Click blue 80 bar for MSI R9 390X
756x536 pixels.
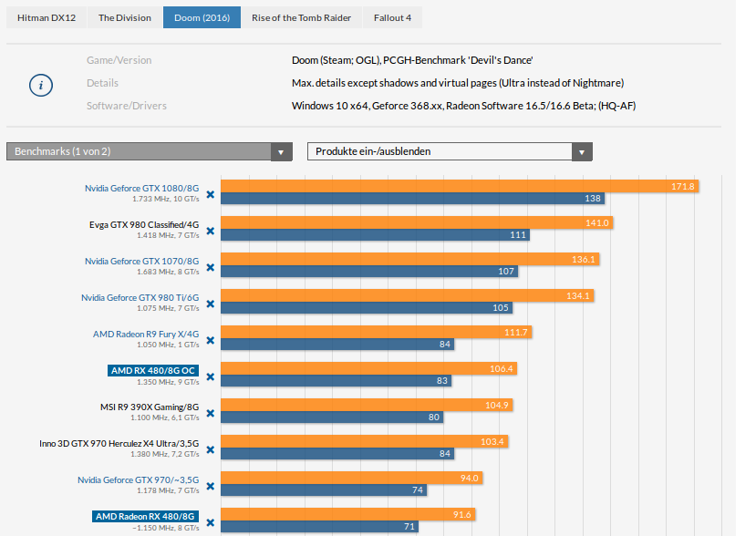(x=332, y=417)
